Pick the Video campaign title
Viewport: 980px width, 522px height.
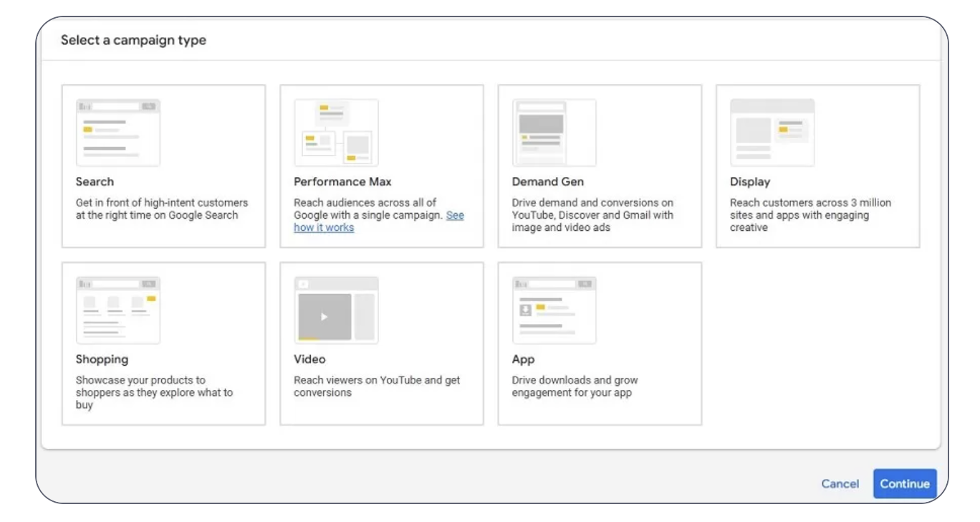[309, 359]
